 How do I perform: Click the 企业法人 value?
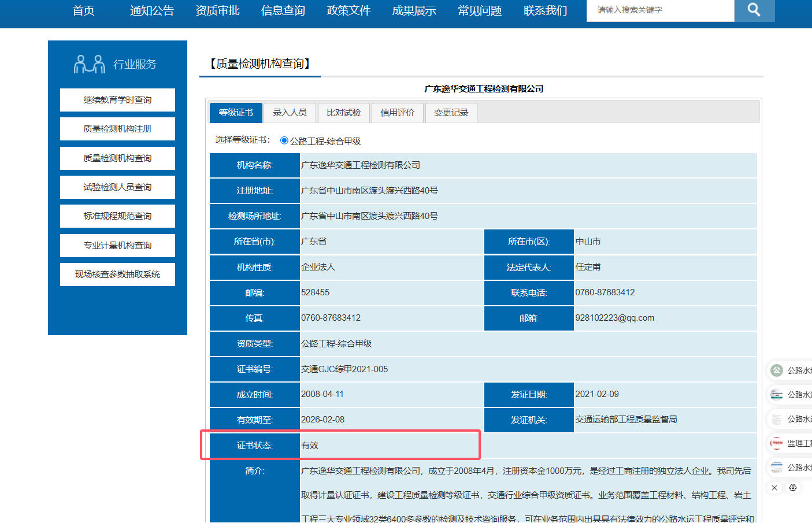coord(318,267)
